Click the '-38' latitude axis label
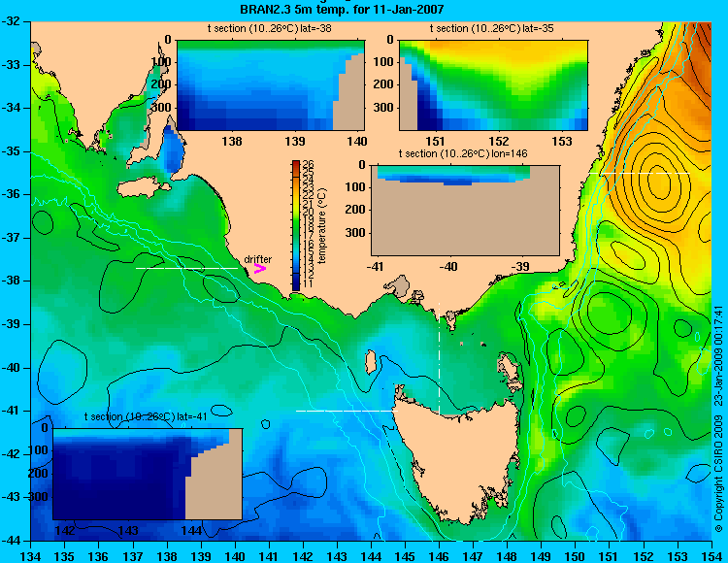This screenshot has height=563, width=728. (12, 281)
